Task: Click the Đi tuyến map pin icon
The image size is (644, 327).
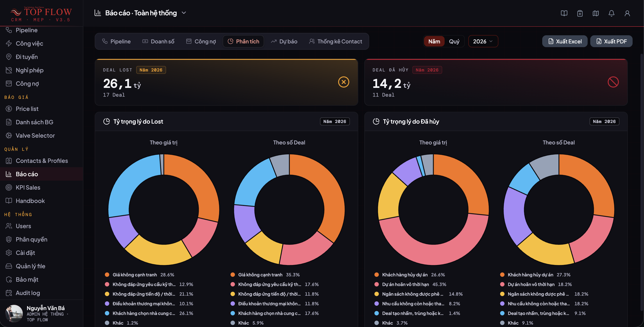Action: (9, 57)
